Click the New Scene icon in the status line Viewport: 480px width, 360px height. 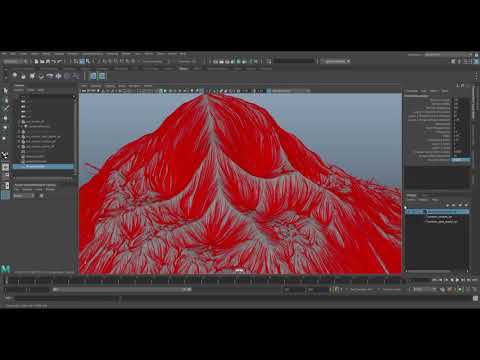[37, 61]
